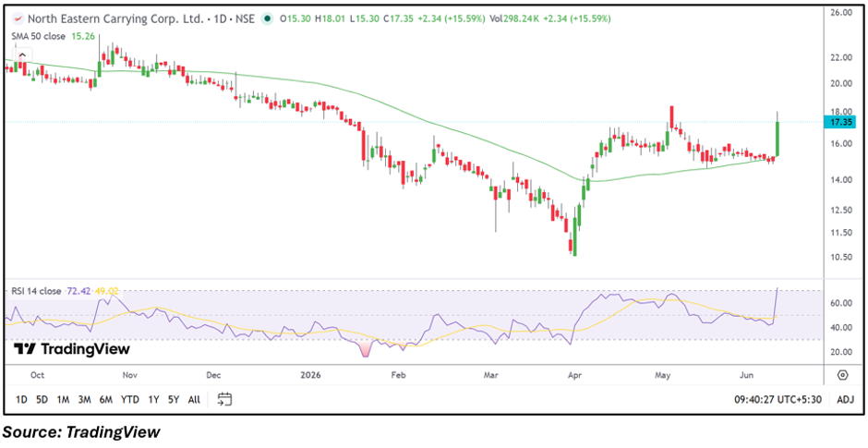
Task: Click the Jun label on the time axis
Action: coord(747,375)
